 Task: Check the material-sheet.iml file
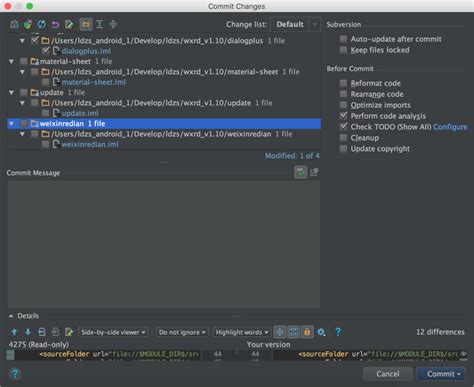click(x=46, y=82)
